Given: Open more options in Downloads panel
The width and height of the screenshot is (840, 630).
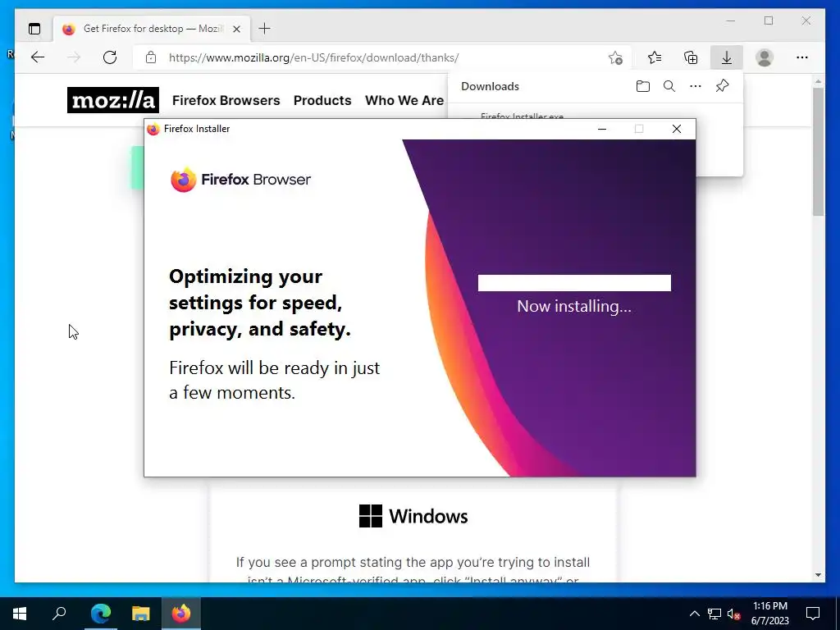Looking at the screenshot, I should (x=696, y=86).
